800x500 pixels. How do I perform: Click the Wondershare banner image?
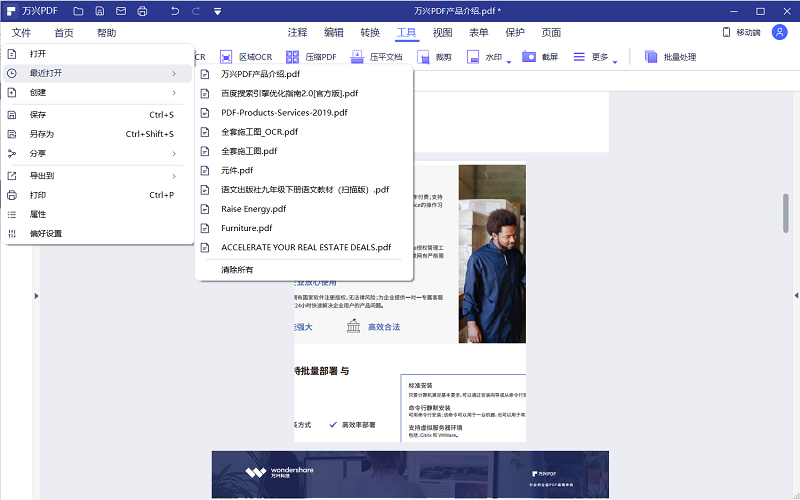(x=410, y=474)
